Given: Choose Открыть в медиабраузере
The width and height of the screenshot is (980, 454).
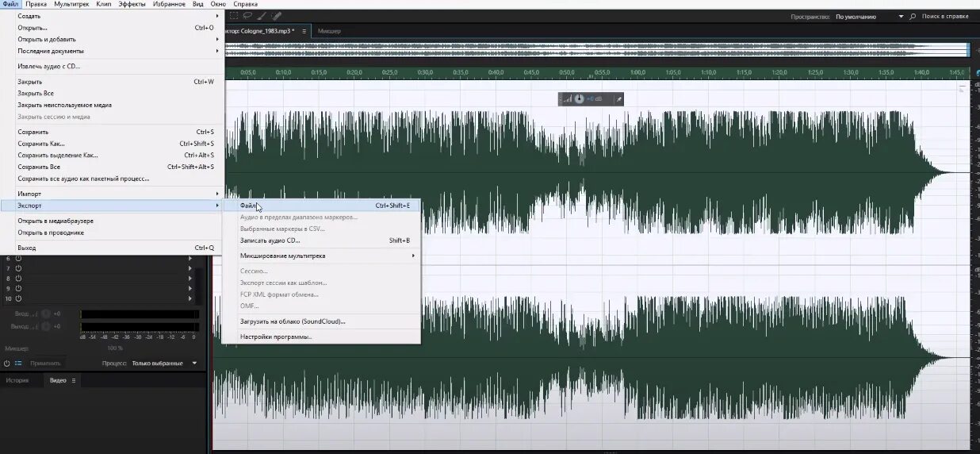Looking at the screenshot, I should 112,221.
